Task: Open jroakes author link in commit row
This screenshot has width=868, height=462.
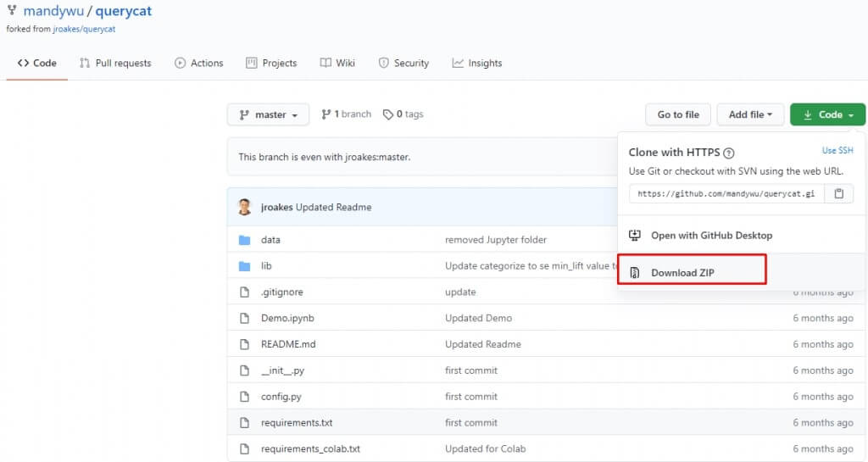Action: 277,208
